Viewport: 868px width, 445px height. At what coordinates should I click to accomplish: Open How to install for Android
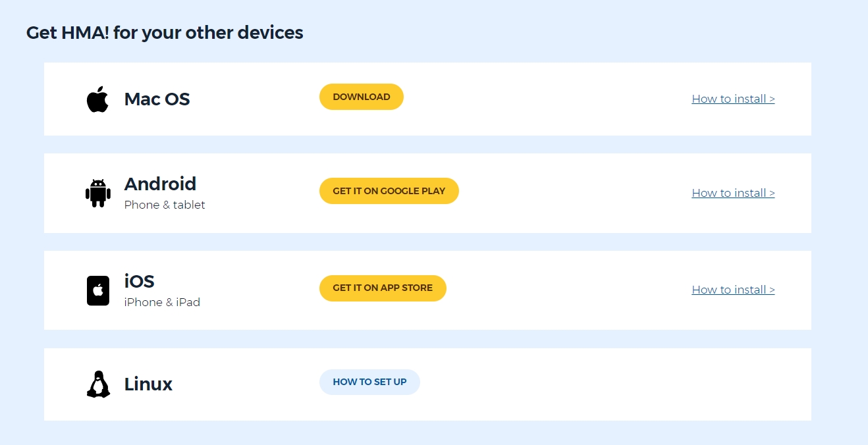pyautogui.click(x=733, y=193)
